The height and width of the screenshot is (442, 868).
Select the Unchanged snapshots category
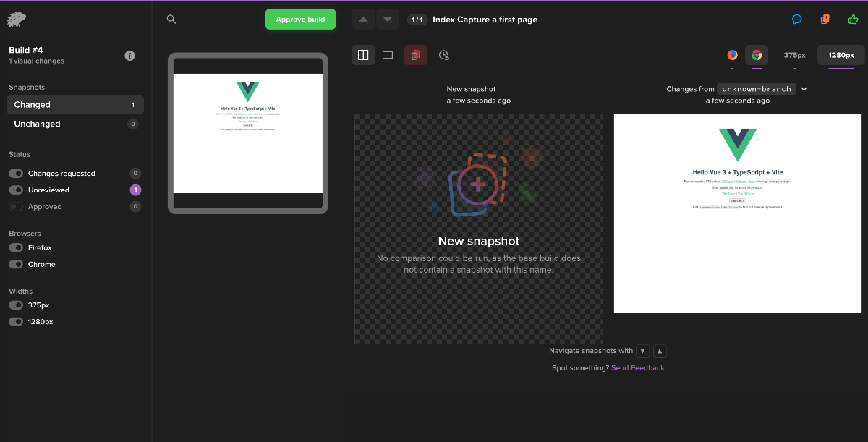[x=75, y=124]
